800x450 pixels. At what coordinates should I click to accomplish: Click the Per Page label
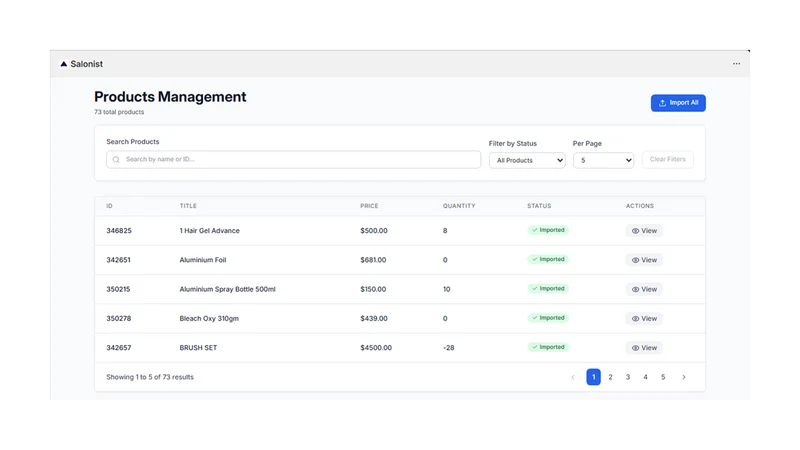pos(587,143)
